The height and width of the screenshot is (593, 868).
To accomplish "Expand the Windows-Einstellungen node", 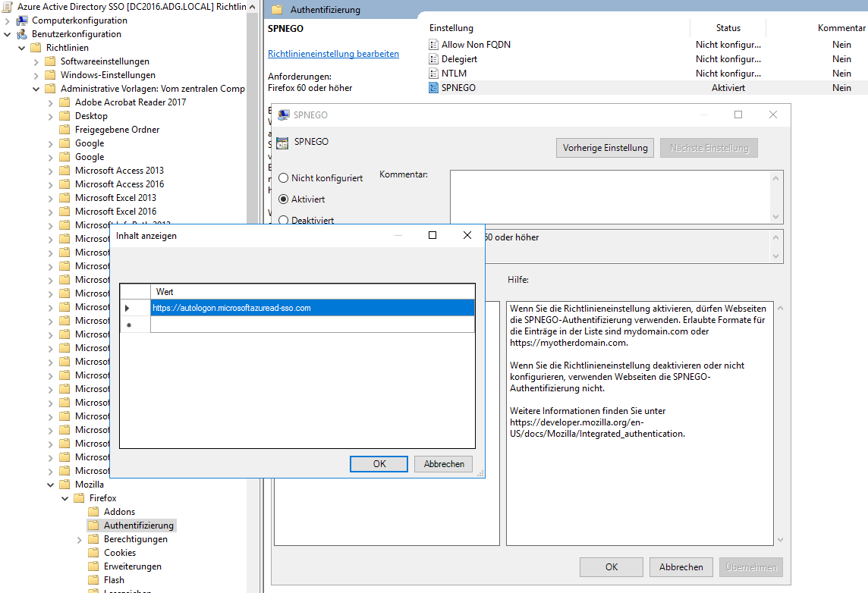I will [36, 75].
